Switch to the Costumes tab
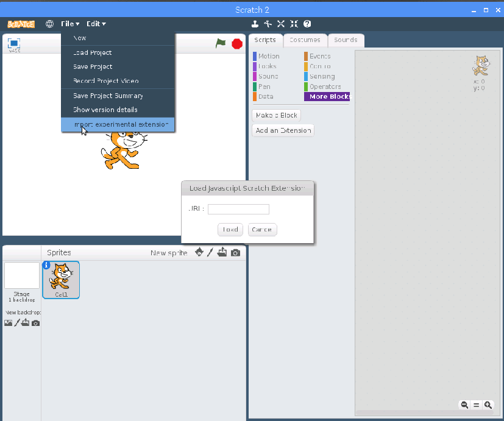Image resolution: width=504 pixels, height=421 pixels. tap(305, 40)
